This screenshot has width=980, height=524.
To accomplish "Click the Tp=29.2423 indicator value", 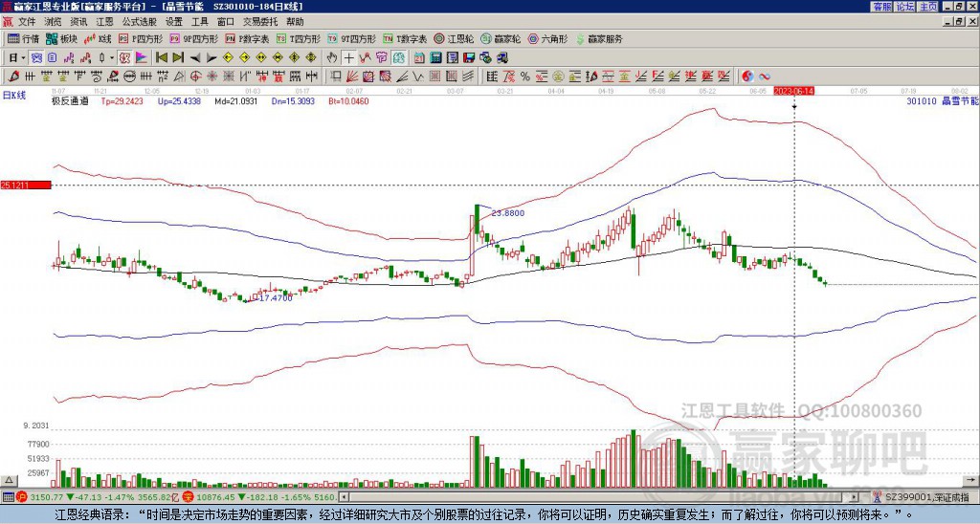I will pos(122,100).
